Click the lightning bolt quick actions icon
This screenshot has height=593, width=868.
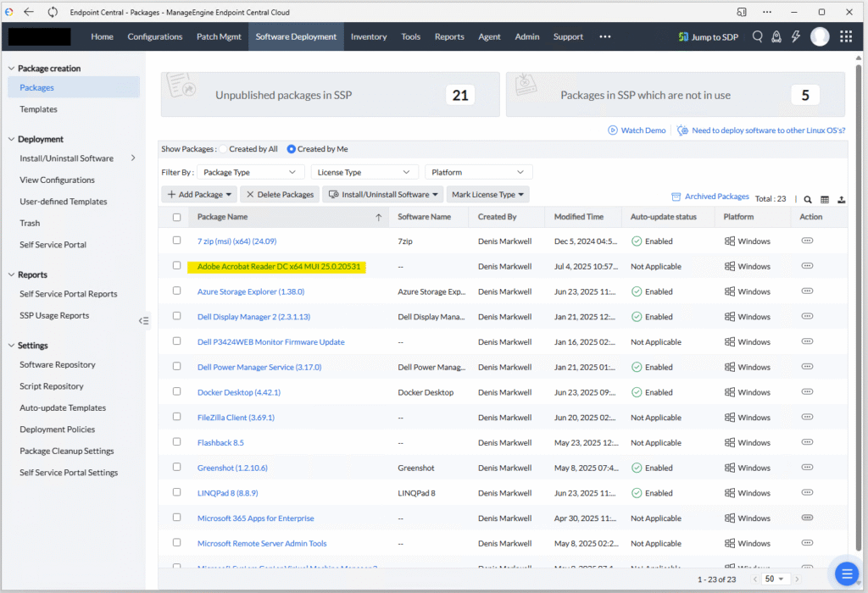796,36
